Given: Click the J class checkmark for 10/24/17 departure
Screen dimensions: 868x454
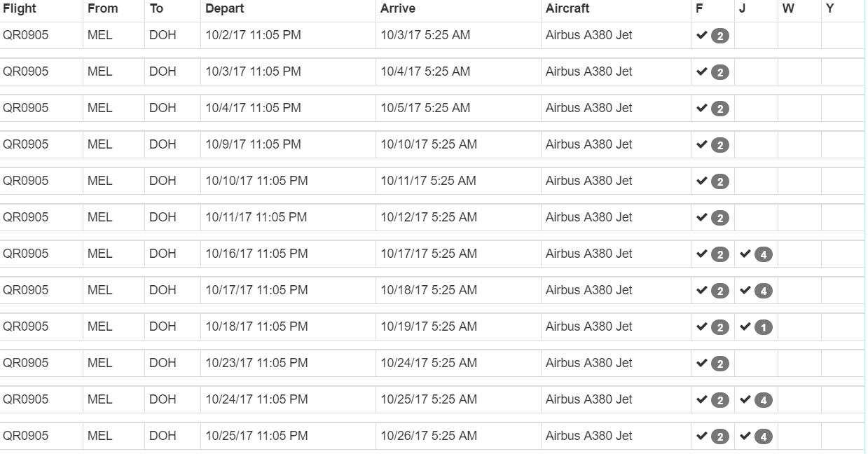Looking at the screenshot, I should tap(745, 399).
